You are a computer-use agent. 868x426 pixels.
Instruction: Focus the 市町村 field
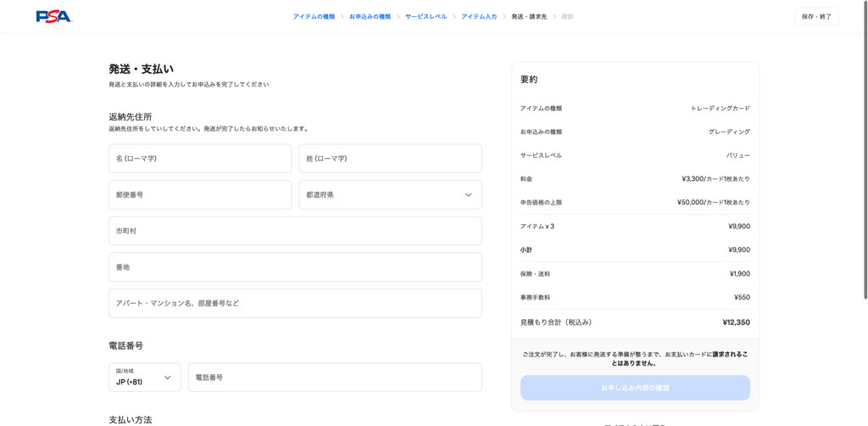coord(295,231)
